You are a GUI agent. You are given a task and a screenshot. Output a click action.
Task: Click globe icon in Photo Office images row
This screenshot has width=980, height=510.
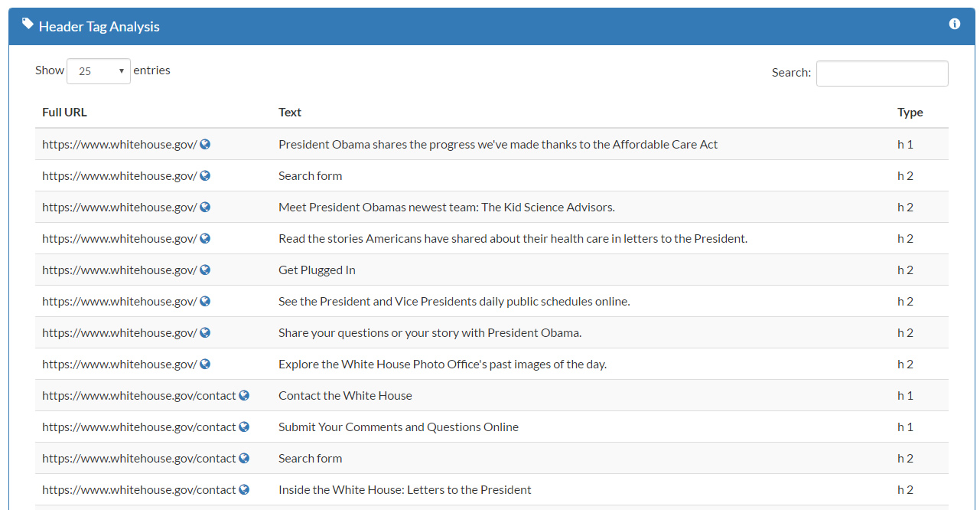click(205, 364)
